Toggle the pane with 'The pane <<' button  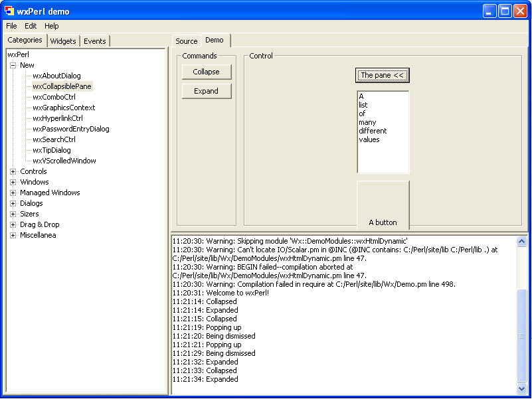(382, 75)
